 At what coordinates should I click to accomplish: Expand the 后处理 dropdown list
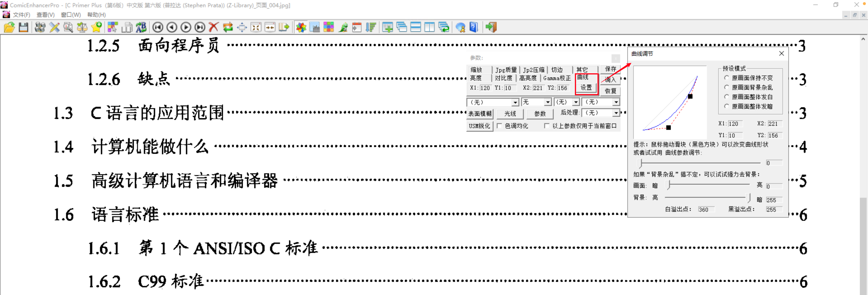(x=616, y=113)
